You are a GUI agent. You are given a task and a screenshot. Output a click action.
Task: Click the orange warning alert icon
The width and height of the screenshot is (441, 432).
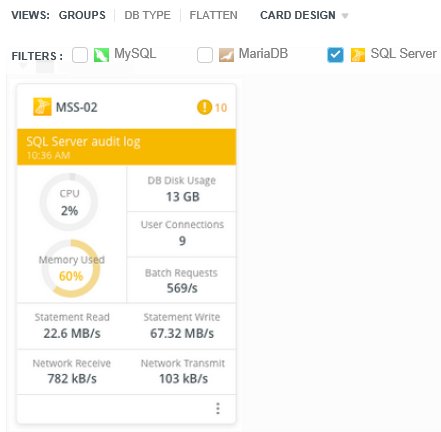click(204, 107)
